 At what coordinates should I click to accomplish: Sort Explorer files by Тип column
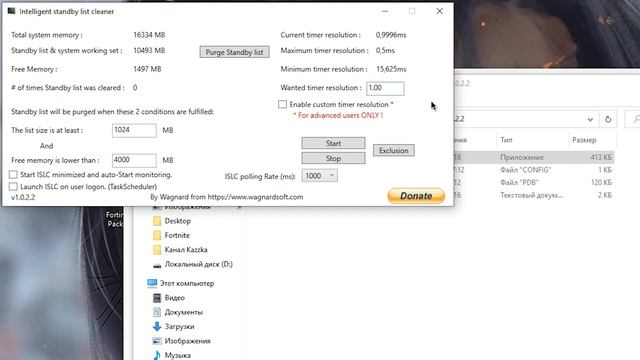pyautogui.click(x=506, y=140)
